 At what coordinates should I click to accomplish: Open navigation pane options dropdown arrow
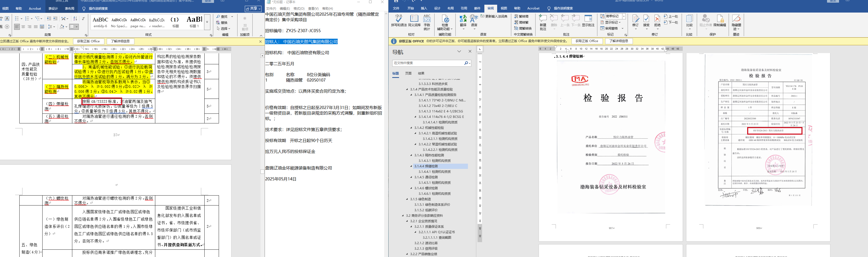coord(459,51)
